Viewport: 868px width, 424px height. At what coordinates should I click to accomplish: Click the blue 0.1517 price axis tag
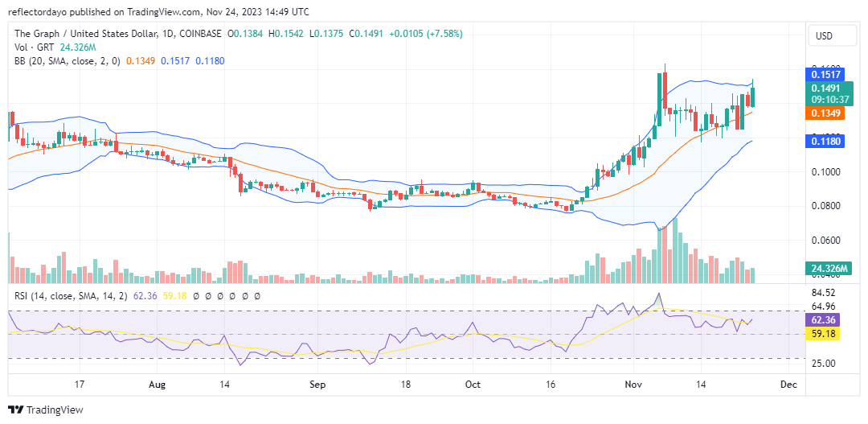826,74
